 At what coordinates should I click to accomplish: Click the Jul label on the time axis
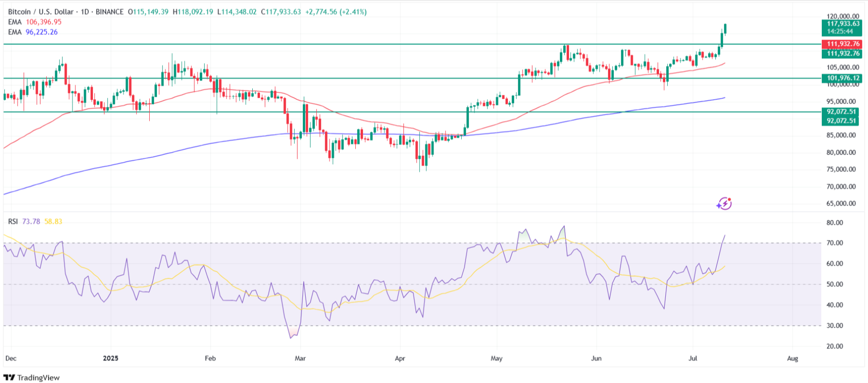click(x=693, y=358)
